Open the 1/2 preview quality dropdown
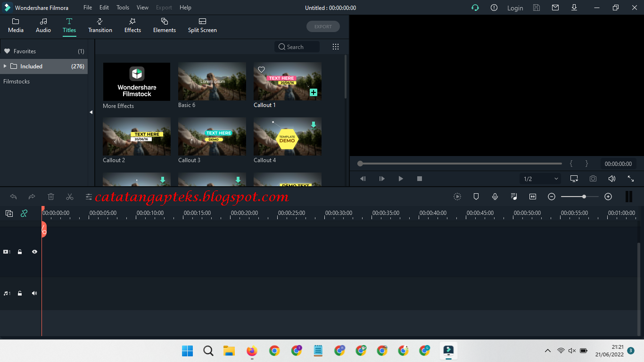644x362 pixels. 540,179
